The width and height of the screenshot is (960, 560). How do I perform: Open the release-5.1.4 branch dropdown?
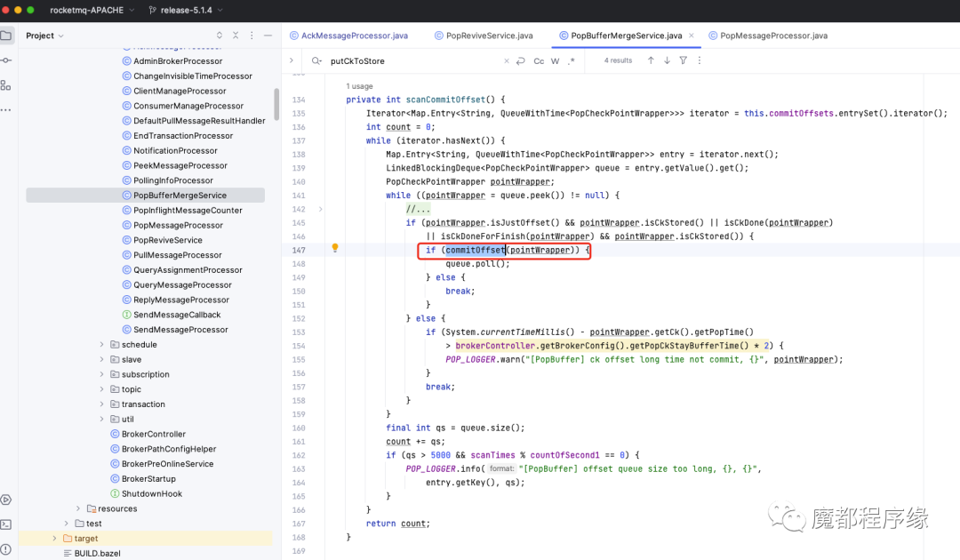pyautogui.click(x=186, y=11)
